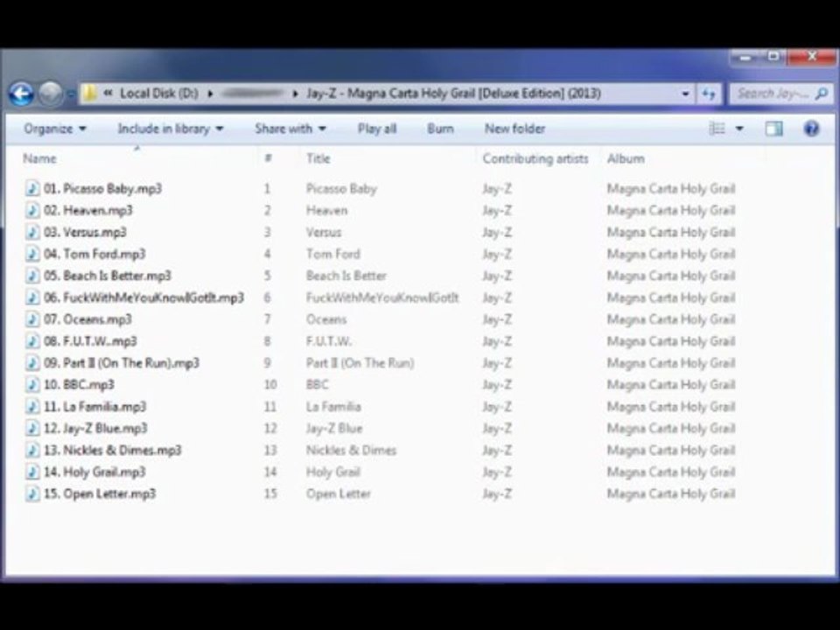Screen dimensions: 840x630
Task: Select file name 05. Beach Is Better.mp3
Action: [x=108, y=276]
